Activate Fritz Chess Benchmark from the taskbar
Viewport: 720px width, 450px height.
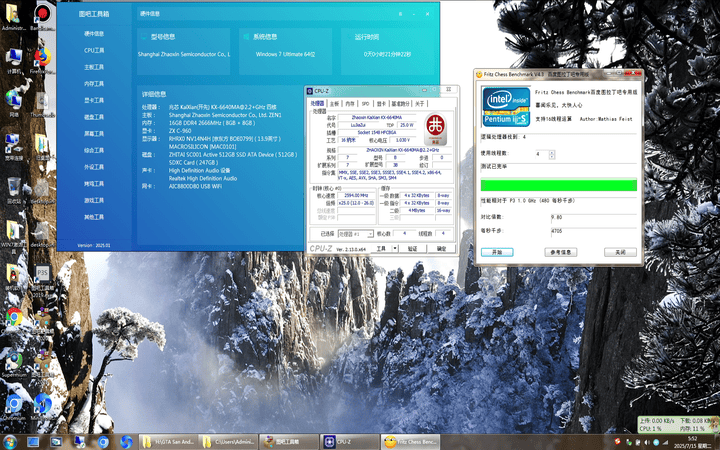(410, 442)
